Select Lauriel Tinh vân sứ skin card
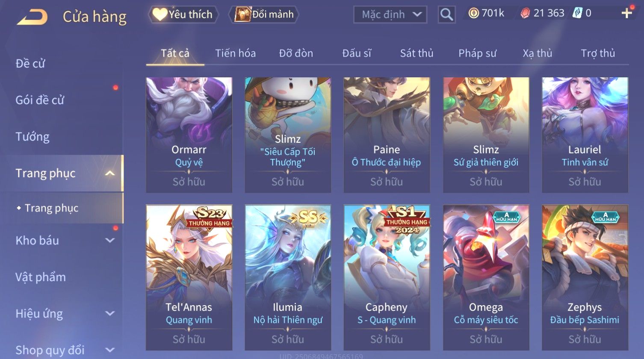Image resolution: width=644 pixels, height=359 pixels. point(585,135)
